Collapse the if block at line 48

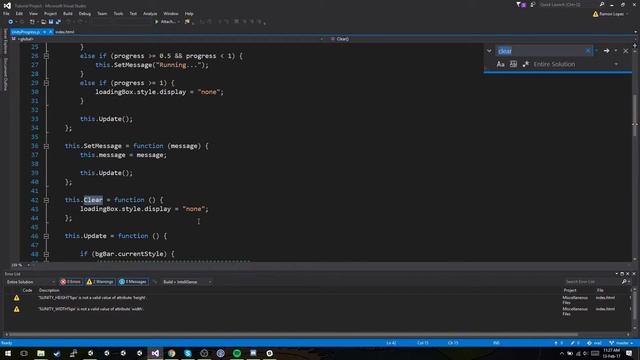click(x=46, y=254)
